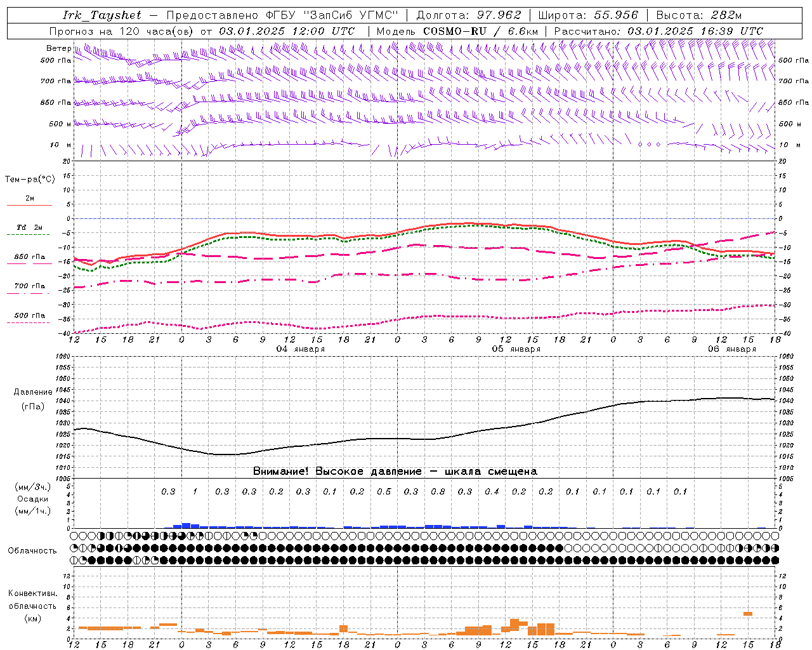This screenshot has width=812, height=650.
Task: Click the Модель COSMO-RU / 6.6км label
Action: (x=457, y=31)
